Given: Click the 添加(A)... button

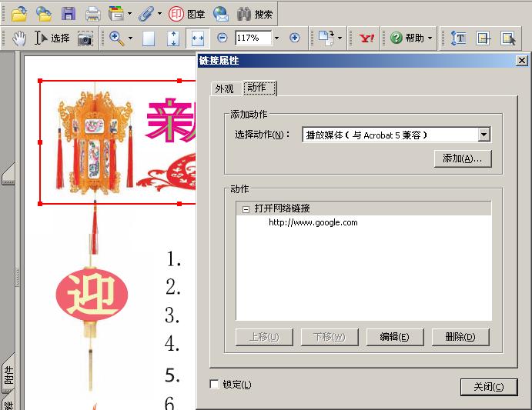Looking at the screenshot, I should click(x=463, y=158).
